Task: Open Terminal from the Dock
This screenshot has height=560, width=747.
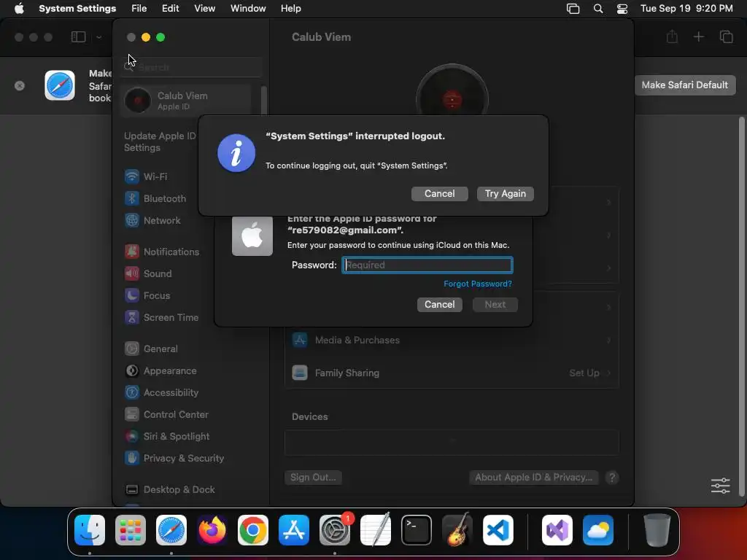Action: (417, 529)
